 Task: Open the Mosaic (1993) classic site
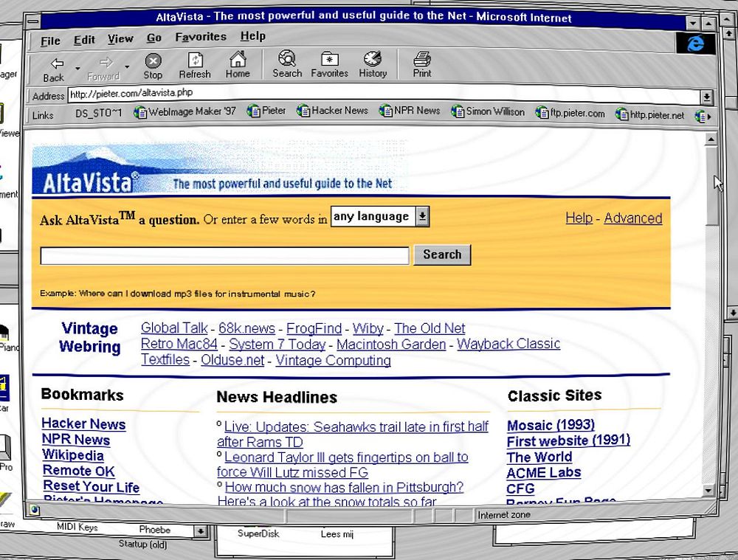551,425
